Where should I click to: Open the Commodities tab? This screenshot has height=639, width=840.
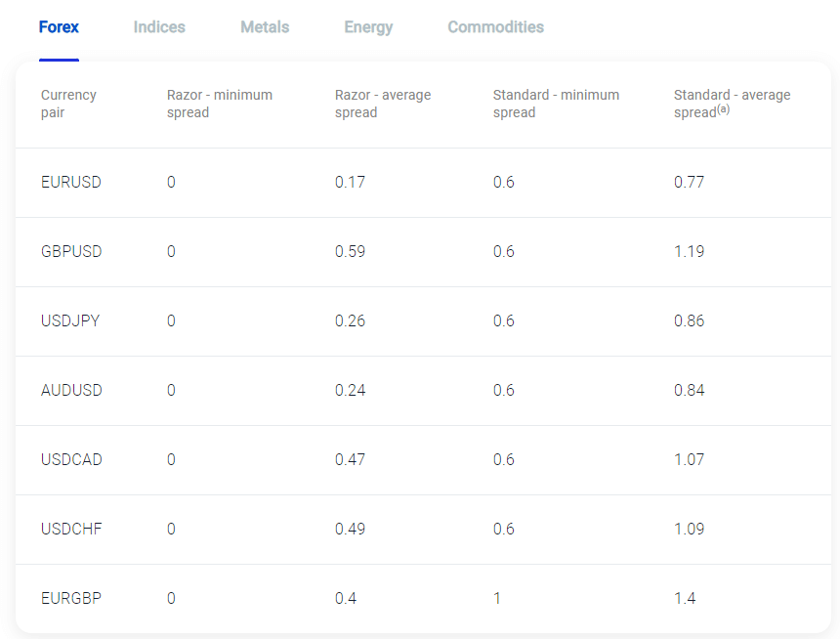(495, 26)
